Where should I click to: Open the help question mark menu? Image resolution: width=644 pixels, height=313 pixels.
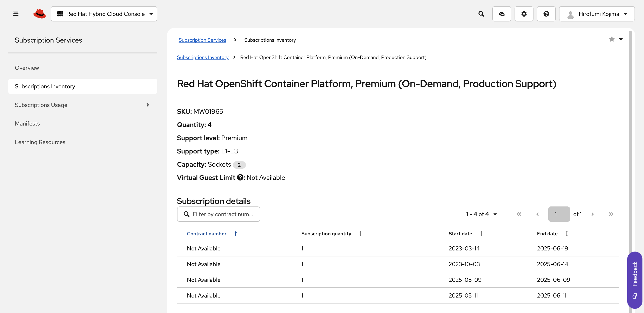coord(546,14)
